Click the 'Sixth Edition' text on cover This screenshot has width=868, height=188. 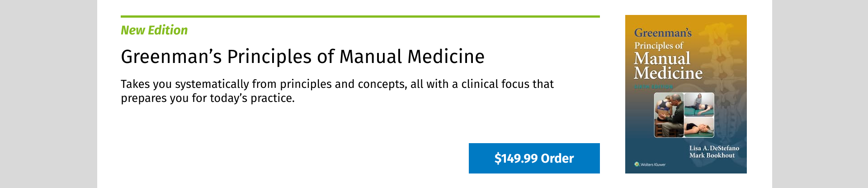tap(653, 86)
